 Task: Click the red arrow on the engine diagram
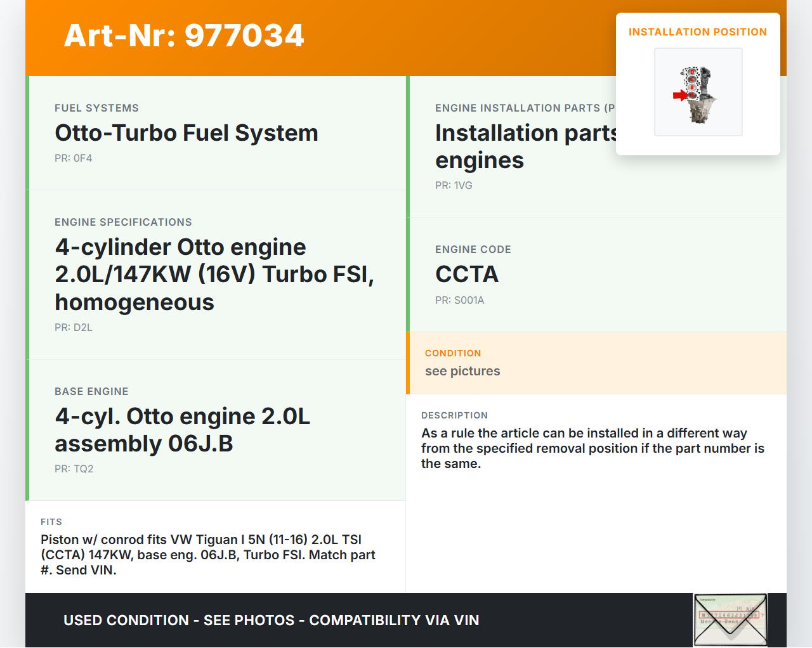click(x=680, y=96)
